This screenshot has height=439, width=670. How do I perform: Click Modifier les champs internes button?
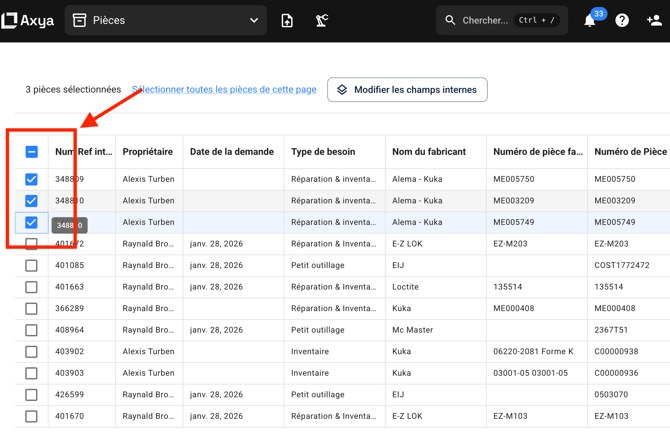click(407, 90)
